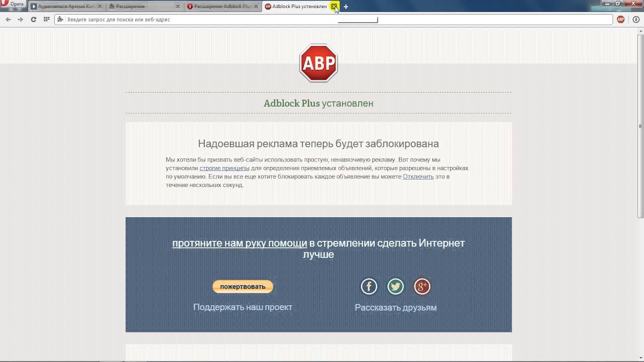The image size is (644, 362).
Task: Go back to previous page
Action: click(8, 20)
